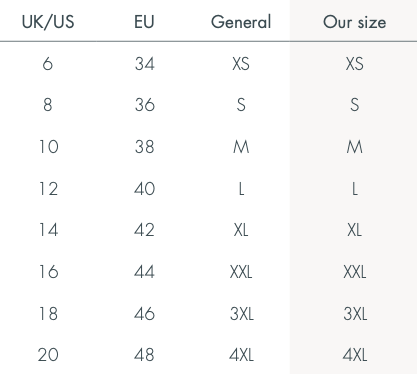This screenshot has width=417, height=374.
Task: Select General size 4XL cell
Action: (241, 355)
